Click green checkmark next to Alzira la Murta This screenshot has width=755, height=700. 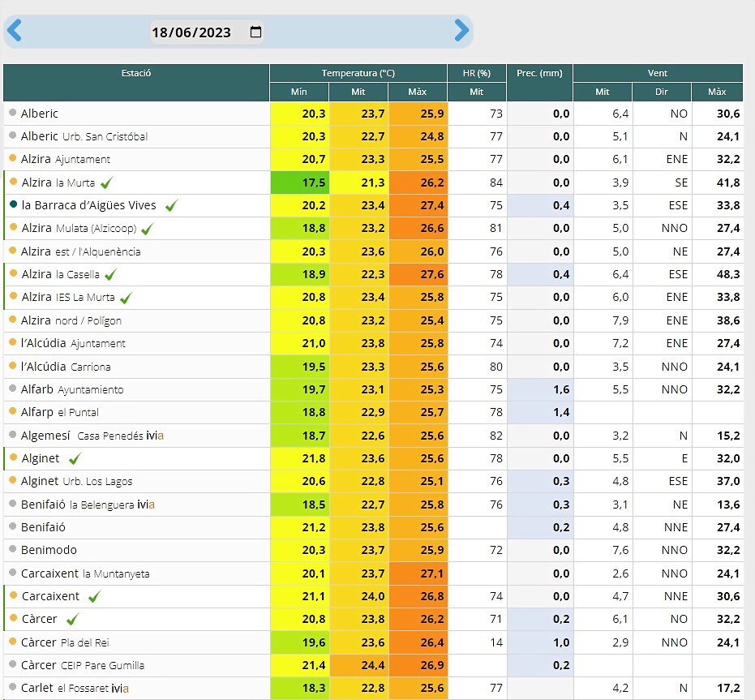(x=107, y=183)
